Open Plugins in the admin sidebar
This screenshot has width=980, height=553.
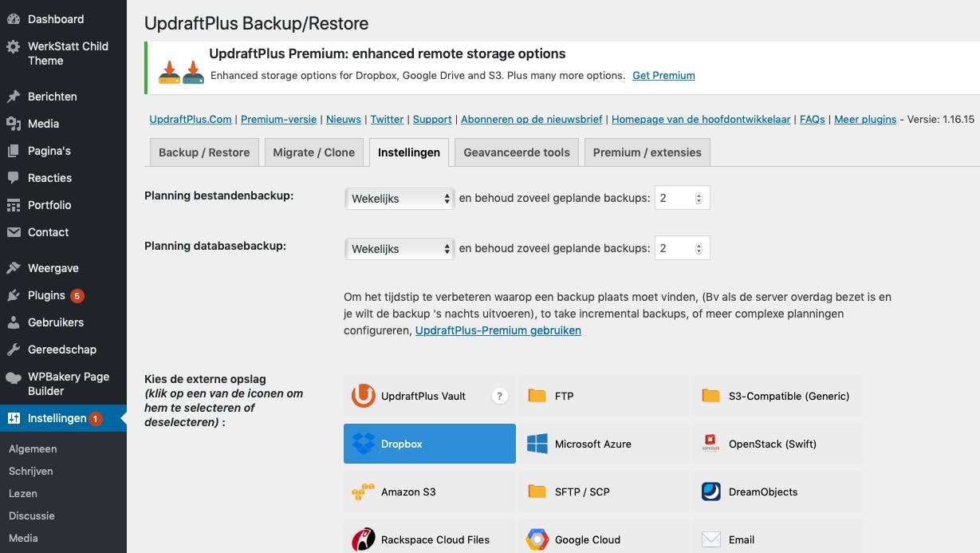pyautogui.click(x=47, y=295)
